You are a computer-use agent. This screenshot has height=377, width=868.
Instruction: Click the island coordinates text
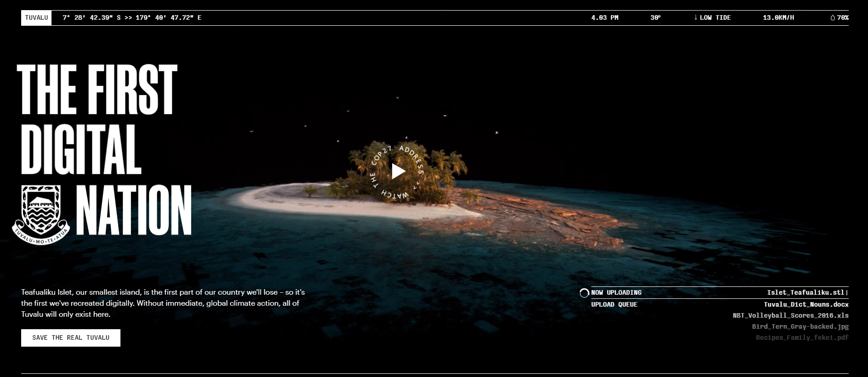click(x=132, y=18)
